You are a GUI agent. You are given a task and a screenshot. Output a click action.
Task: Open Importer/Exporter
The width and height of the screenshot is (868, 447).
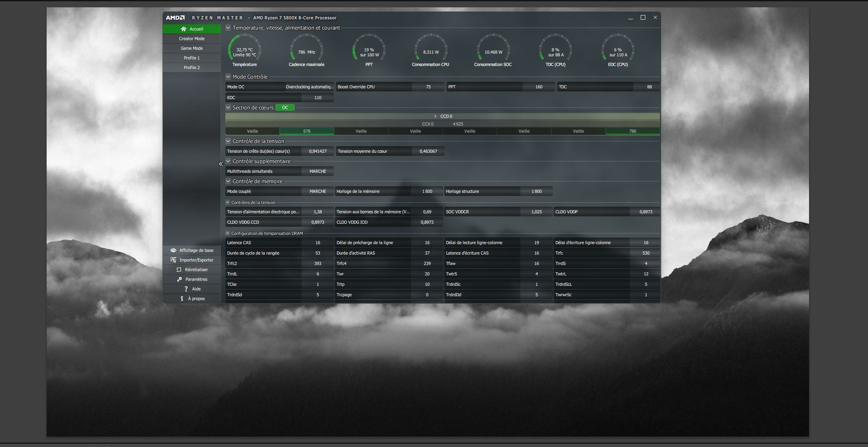click(192, 260)
